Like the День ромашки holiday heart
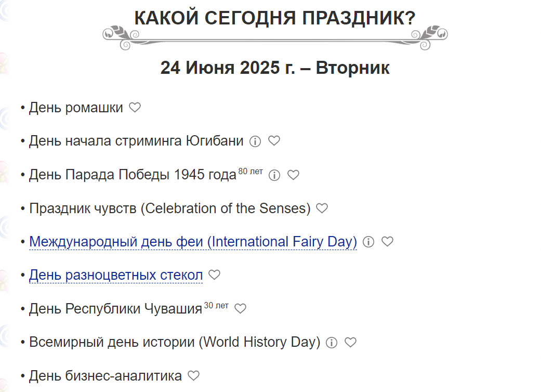The image size is (541, 392). tap(135, 107)
